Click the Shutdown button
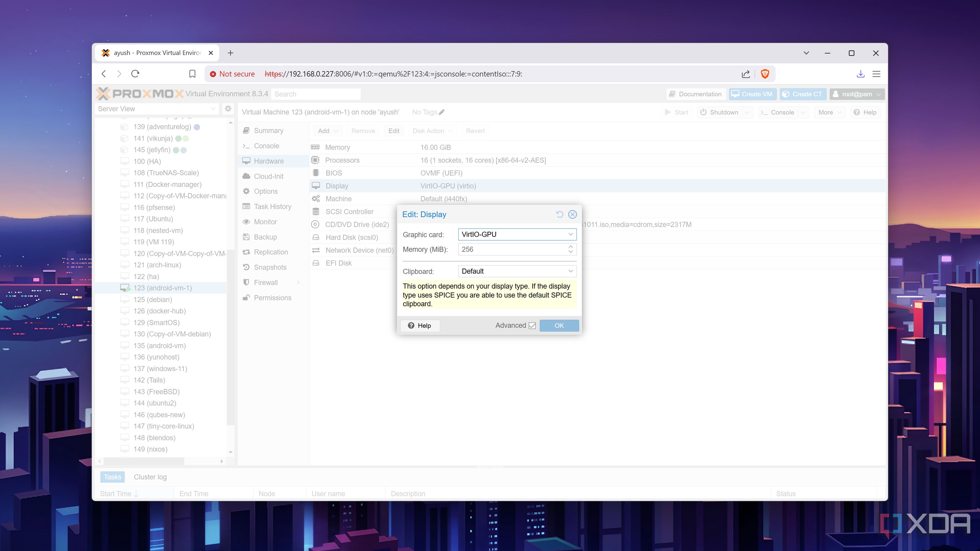This screenshot has width=980, height=551. tap(719, 112)
